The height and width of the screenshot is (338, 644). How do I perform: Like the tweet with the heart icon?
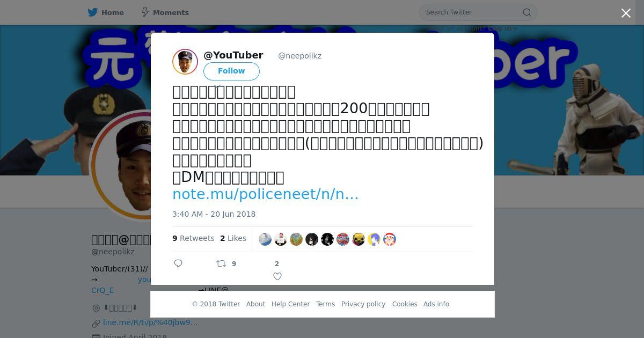(277, 276)
